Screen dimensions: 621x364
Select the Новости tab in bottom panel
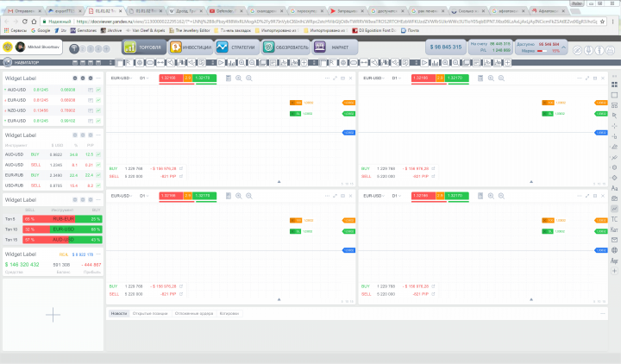click(x=119, y=313)
